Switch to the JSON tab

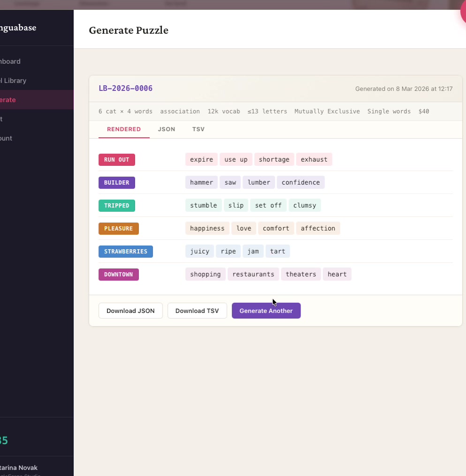point(166,129)
